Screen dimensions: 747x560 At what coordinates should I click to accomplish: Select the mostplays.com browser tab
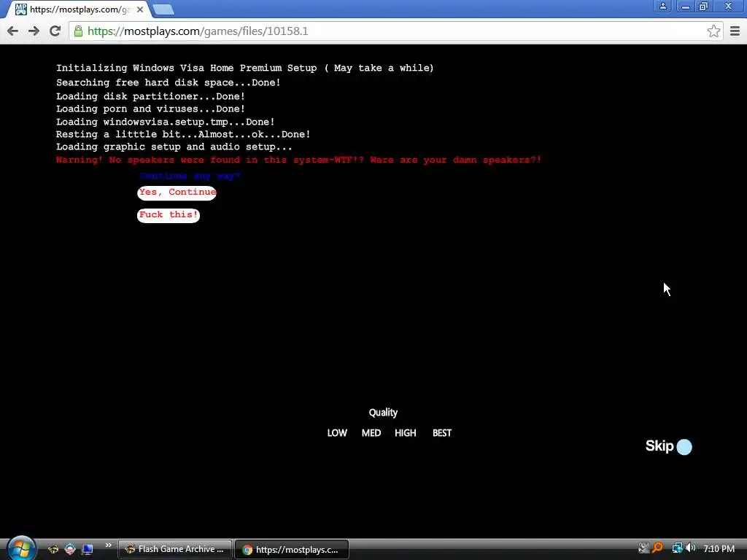point(79,9)
